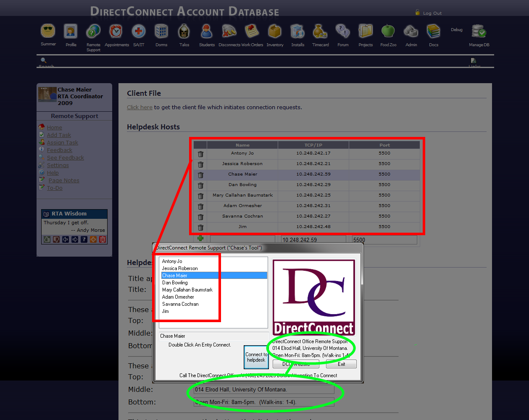
Task: Open the Manage DB database icon
Action: click(479, 31)
